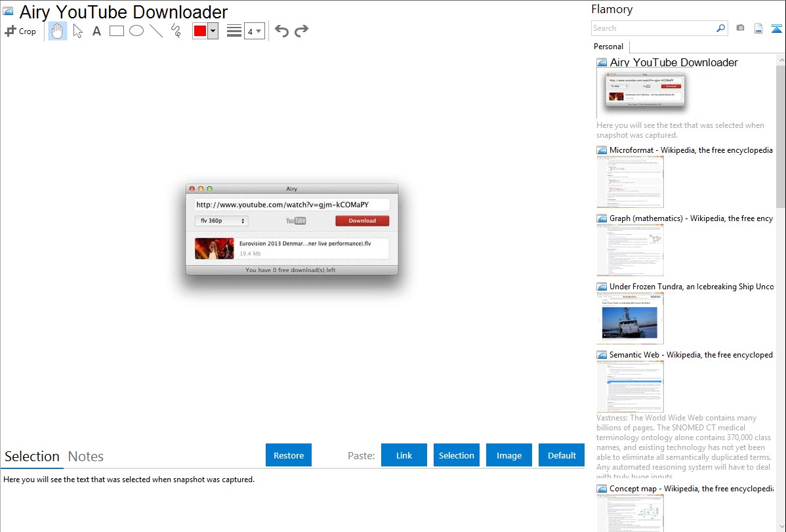Click the YouTube logo in Airy window
The height and width of the screenshot is (532, 786).
click(296, 220)
